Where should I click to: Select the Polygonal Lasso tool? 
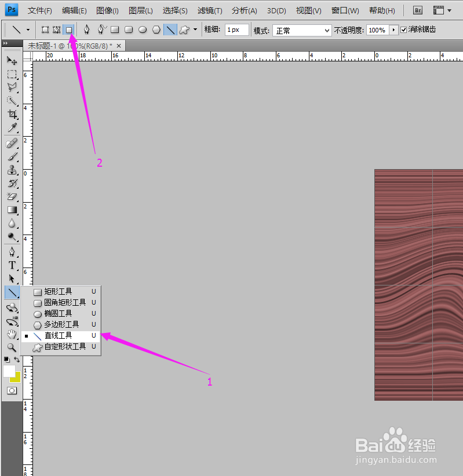pos(12,87)
